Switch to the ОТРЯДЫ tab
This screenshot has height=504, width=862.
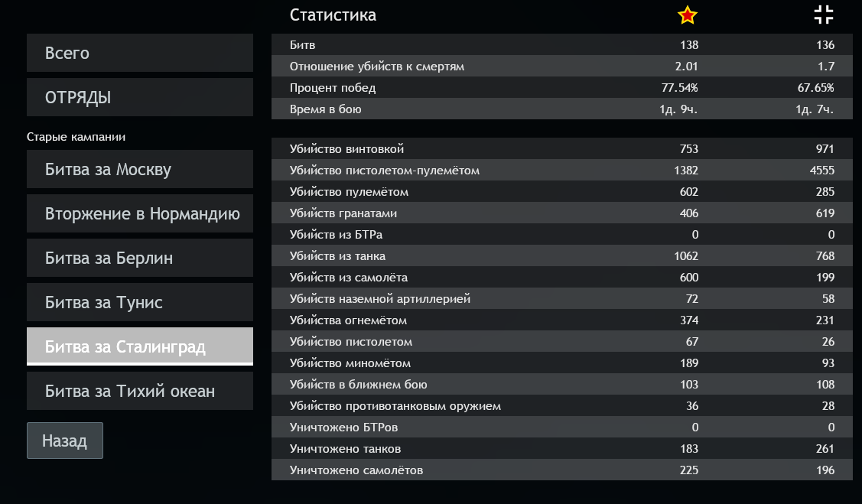click(x=140, y=98)
